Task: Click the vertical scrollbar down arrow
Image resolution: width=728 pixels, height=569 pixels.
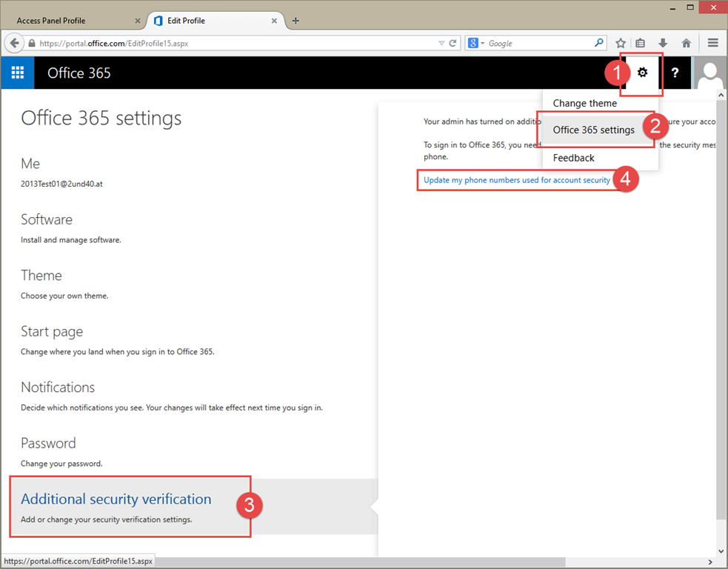Action: tap(721, 551)
